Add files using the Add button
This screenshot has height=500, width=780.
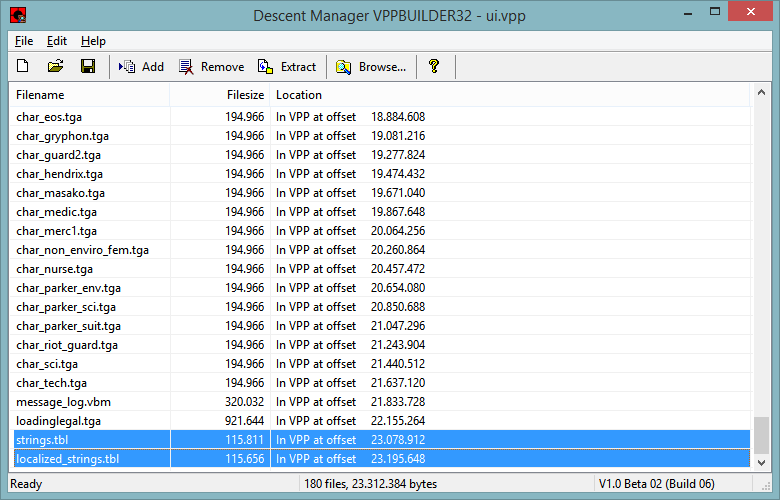coord(141,67)
